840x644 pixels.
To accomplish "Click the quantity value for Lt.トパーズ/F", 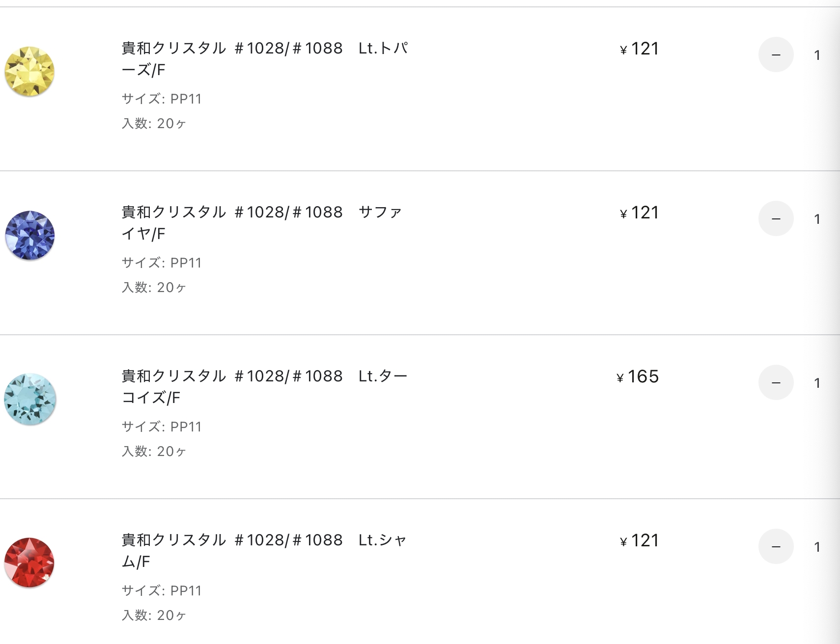I will [x=817, y=55].
